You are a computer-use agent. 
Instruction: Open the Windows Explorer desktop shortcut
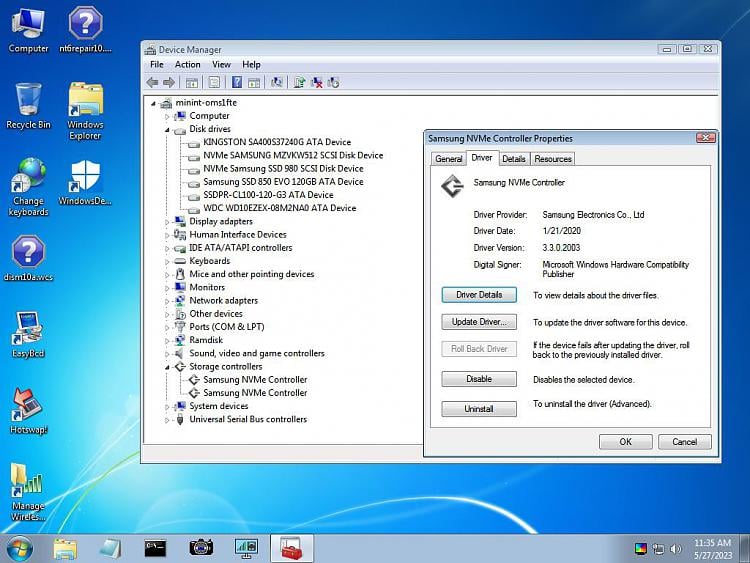tap(85, 111)
